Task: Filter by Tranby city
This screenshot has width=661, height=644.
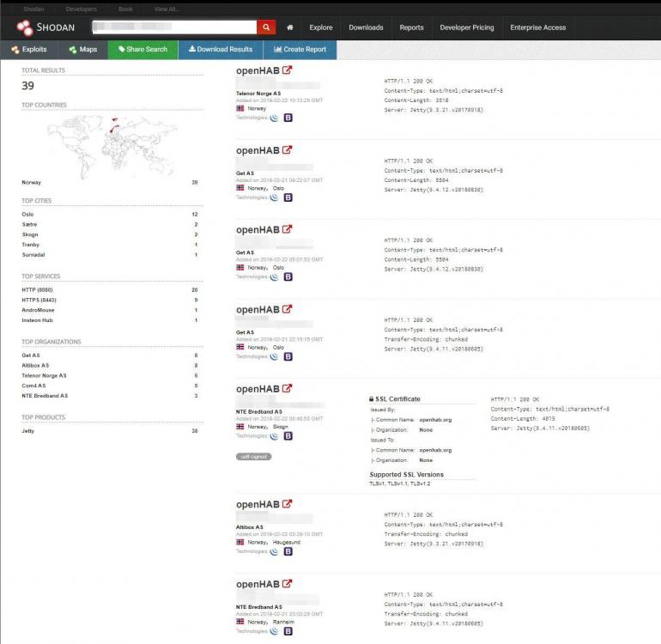Action: (x=30, y=245)
